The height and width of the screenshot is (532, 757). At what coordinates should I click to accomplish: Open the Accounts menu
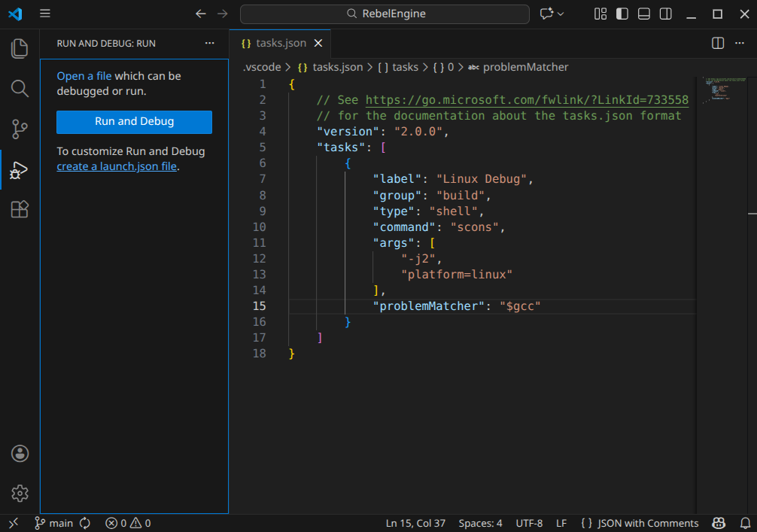(20, 454)
